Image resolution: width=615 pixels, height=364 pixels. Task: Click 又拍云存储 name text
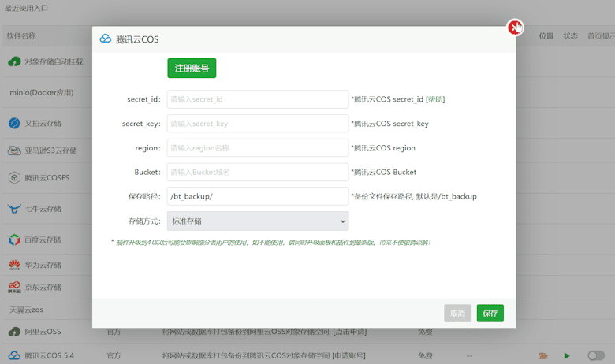pyautogui.click(x=43, y=124)
